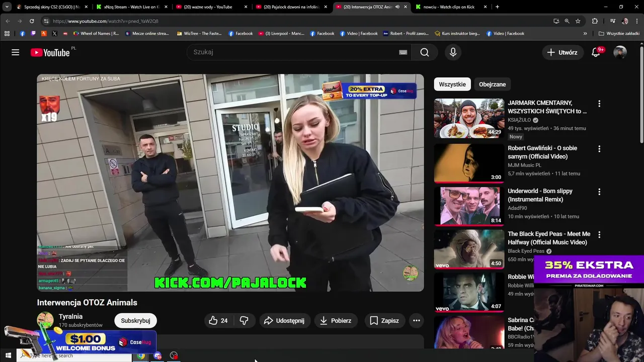Open a new browser tab
The height and width of the screenshot is (362, 644).
pos(497,7)
